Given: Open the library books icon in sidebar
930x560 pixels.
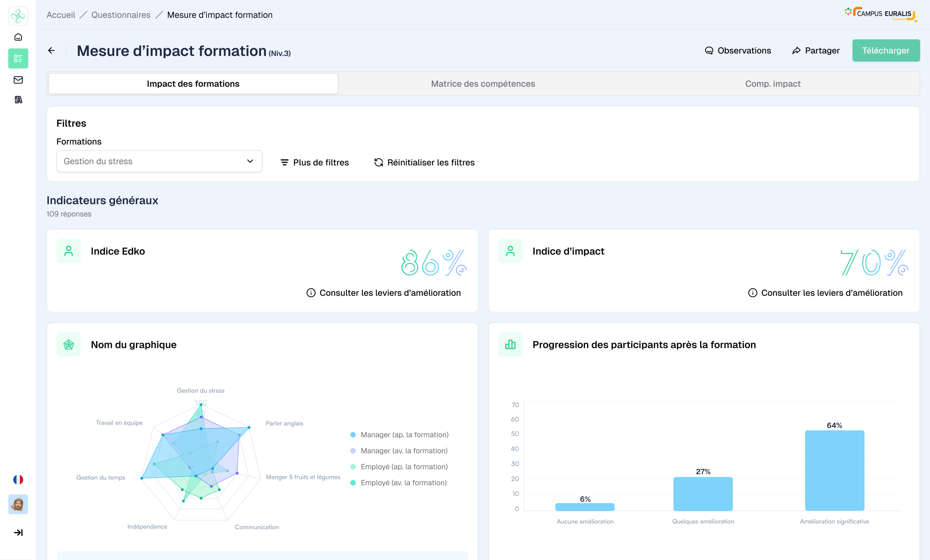Looking at the screenshot, I should 18,100.
